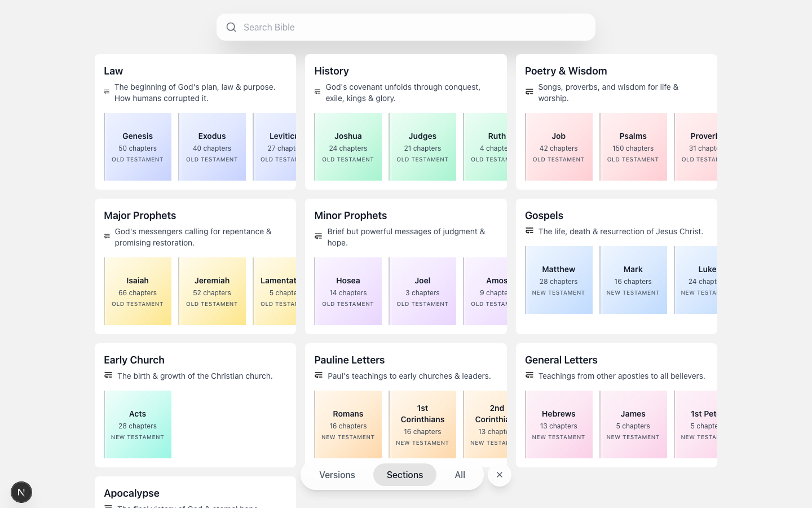Click the Next.js dev tools icon
812x508 pixels.
point(21,492)
